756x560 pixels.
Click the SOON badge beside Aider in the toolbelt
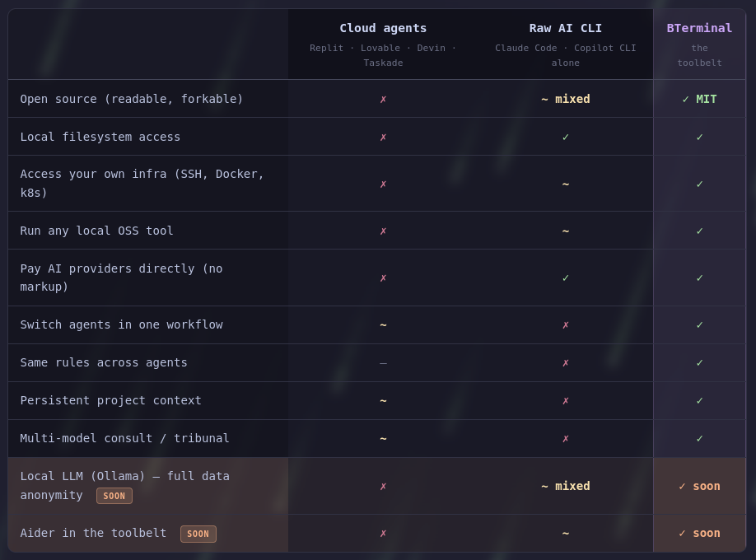(198, 534)
